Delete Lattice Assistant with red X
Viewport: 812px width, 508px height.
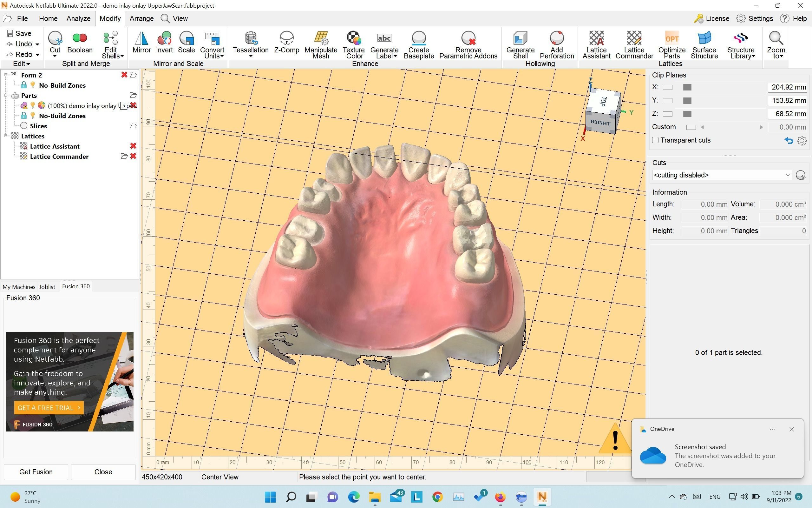(x=133, y=146)
